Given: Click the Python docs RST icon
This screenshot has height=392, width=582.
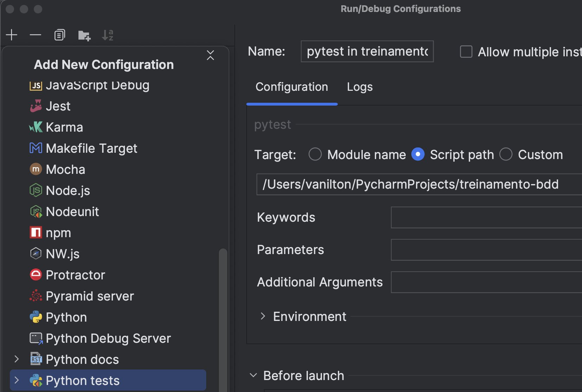Looking at the screenshot, I should pos(36,359).
